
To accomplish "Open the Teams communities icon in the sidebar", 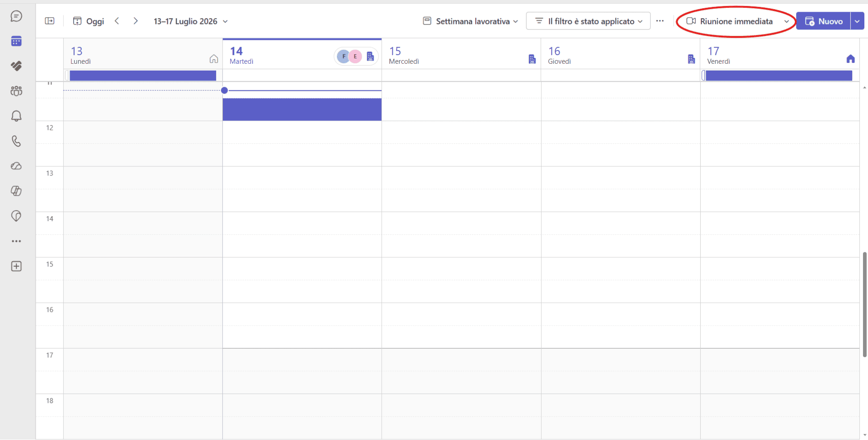I will [16, 91].
